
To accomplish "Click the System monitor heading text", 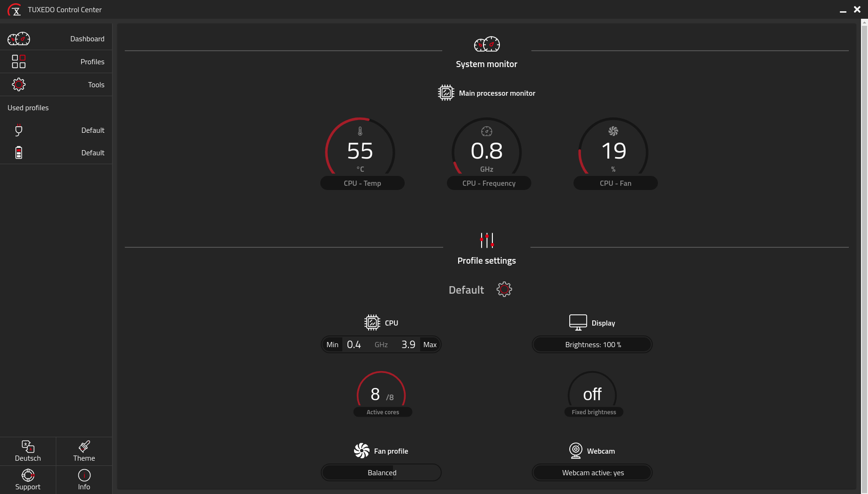I will (487, 64).
